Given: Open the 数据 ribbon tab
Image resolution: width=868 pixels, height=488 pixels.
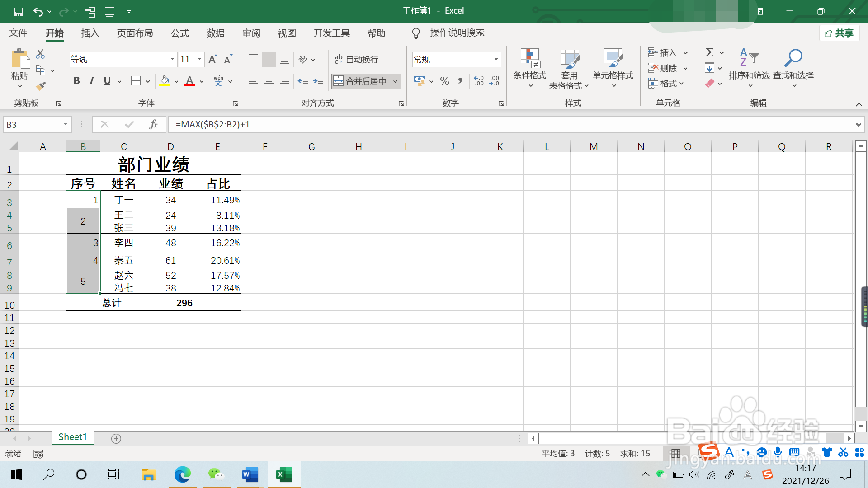Looking at the screenshot, I should click(215, 33).
